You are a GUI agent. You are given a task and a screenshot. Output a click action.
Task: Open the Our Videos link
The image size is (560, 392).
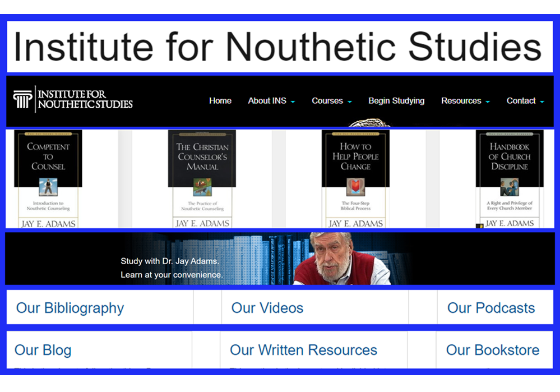coord(267,308)
